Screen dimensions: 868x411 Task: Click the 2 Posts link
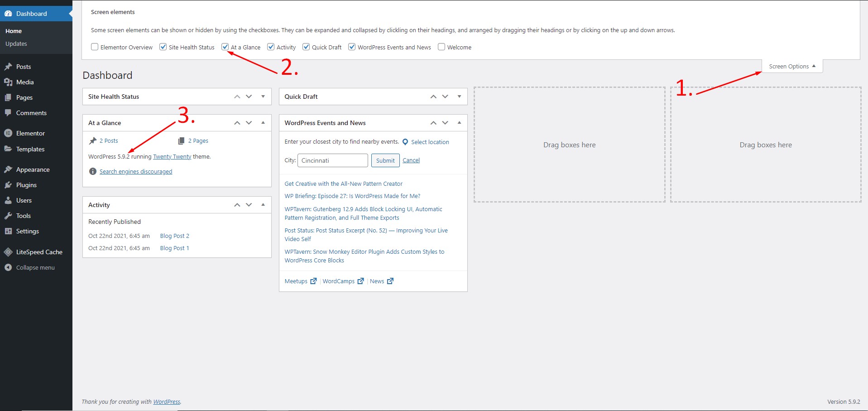pos(109,141)
